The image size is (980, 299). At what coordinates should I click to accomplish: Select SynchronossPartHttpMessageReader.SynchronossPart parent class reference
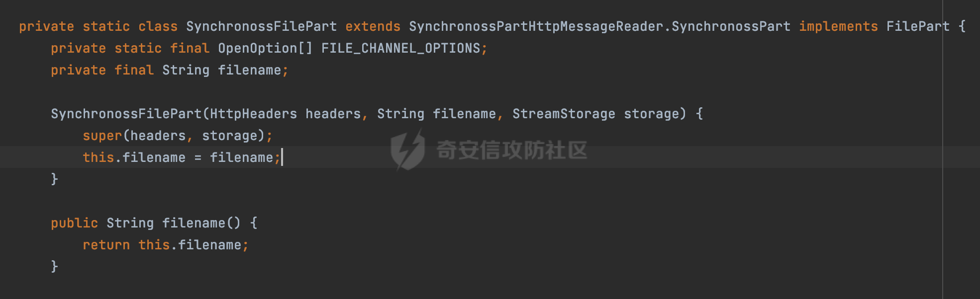(x=599, y=27)
